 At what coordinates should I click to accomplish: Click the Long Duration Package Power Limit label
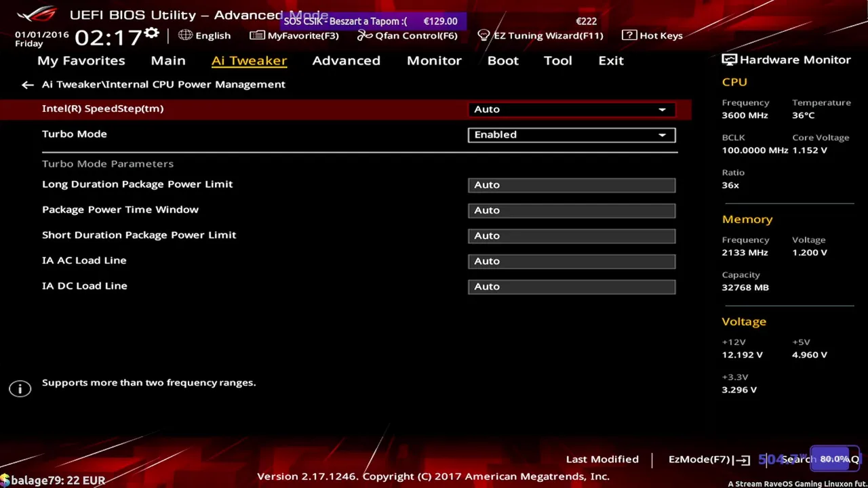[x=138, y=184]
